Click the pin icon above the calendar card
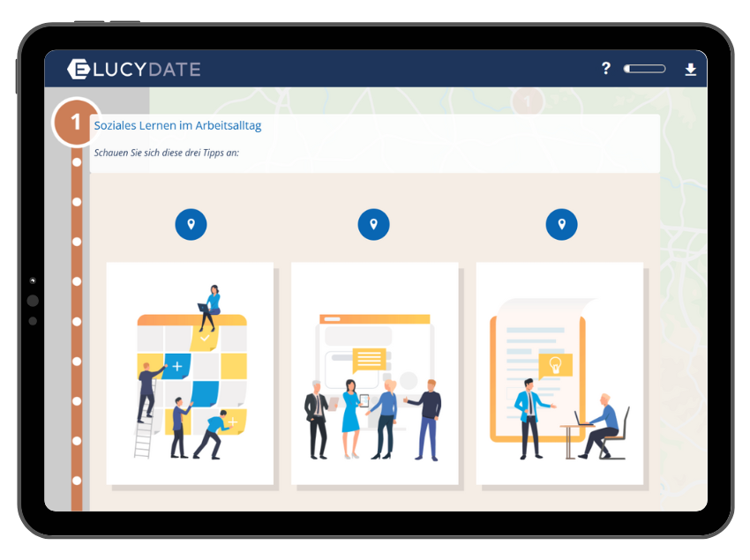The height and width of the screenshot is (560, 750). pos(191,224)
